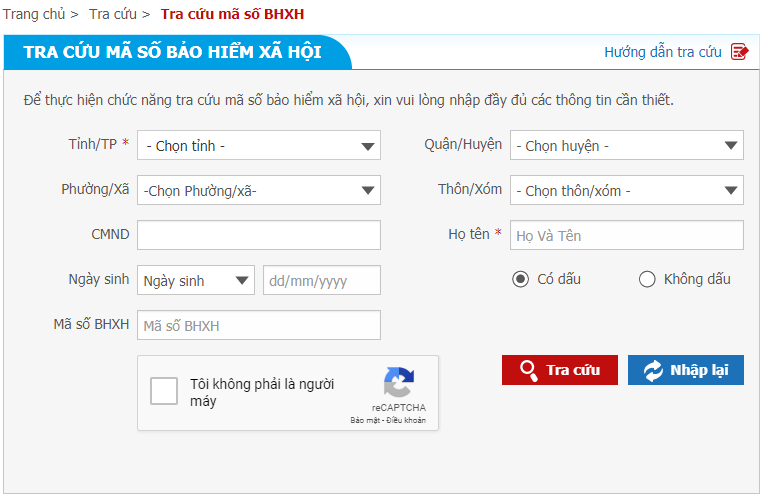764x498 pixels.
Task: Open 'Hướng dẫn tra cứu' link
Action: (663, 52)
